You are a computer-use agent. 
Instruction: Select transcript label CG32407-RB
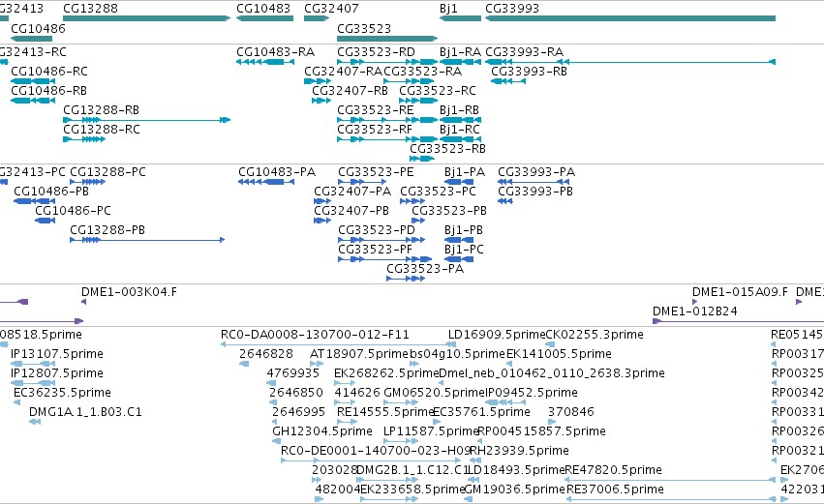350,91
